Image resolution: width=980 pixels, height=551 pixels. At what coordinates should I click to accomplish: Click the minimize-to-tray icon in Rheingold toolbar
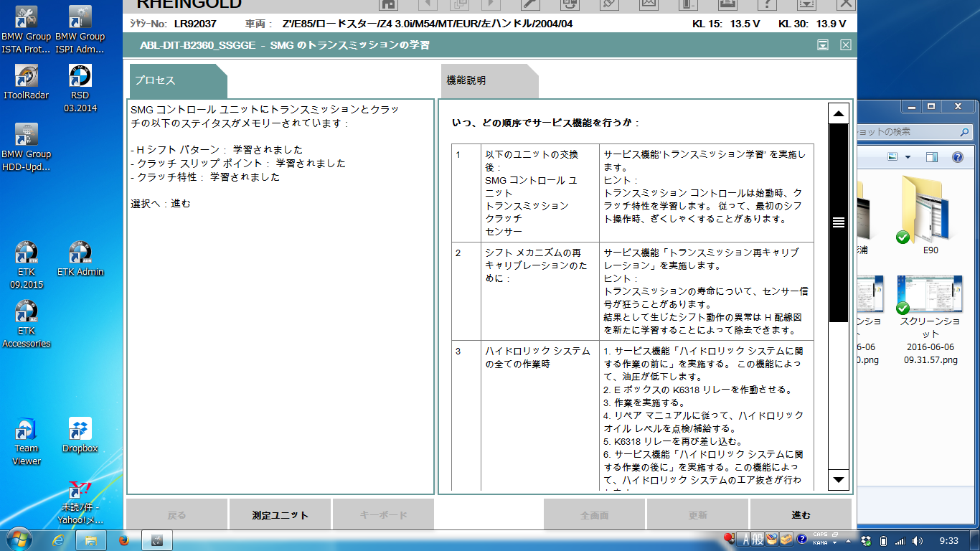point(807,5)
